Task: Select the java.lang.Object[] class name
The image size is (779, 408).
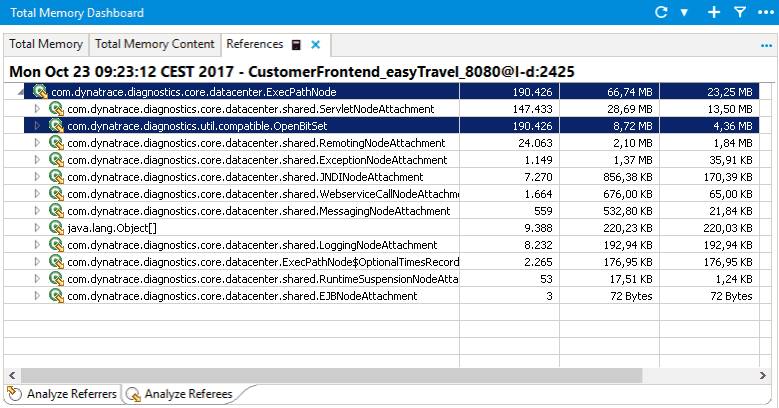Action: (112, 228)
